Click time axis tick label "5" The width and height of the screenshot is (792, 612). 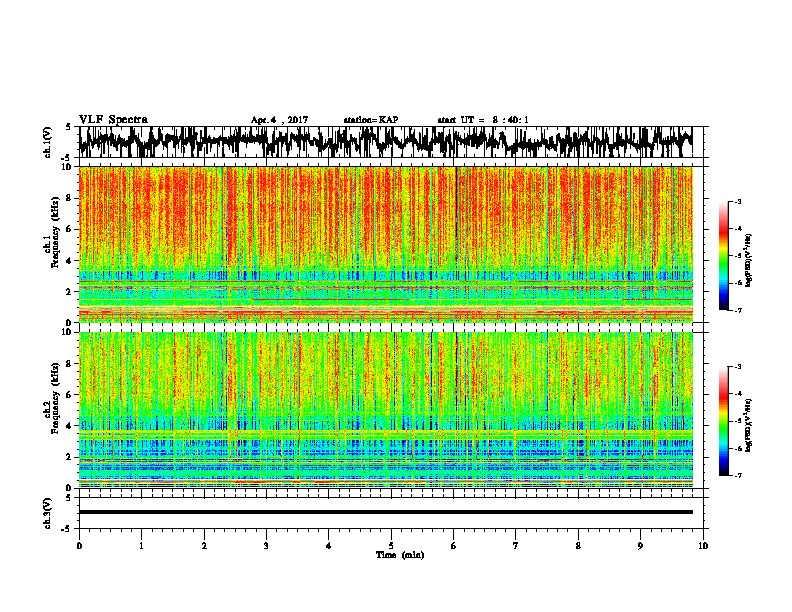click(x=391, y=546)
